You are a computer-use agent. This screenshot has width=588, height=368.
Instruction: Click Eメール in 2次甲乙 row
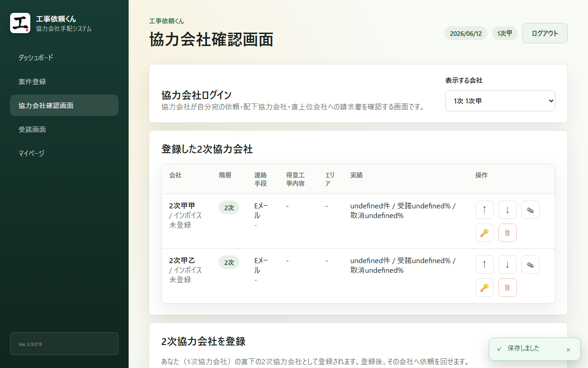(261, 265)
